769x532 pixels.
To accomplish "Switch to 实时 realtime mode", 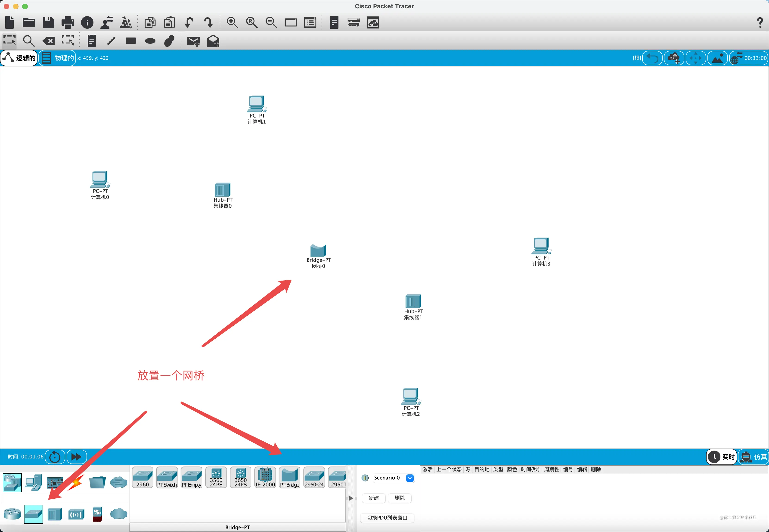I will point(722,457).
